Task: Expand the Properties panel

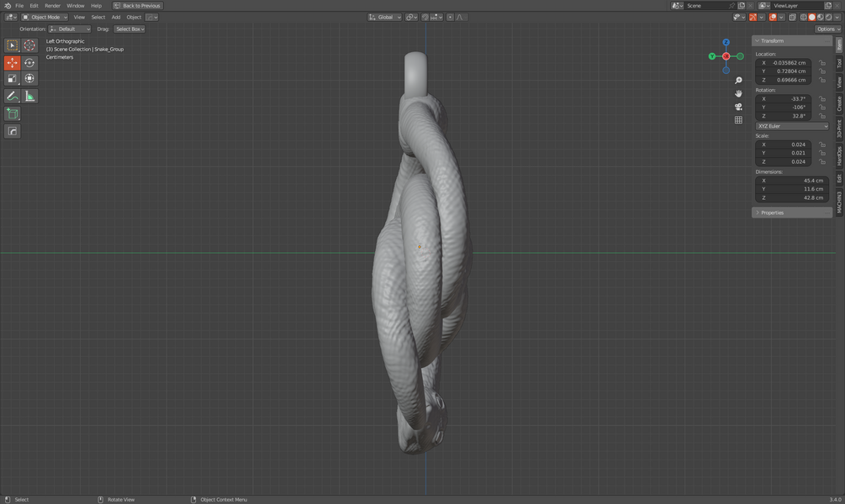Action: coord(792,213)
